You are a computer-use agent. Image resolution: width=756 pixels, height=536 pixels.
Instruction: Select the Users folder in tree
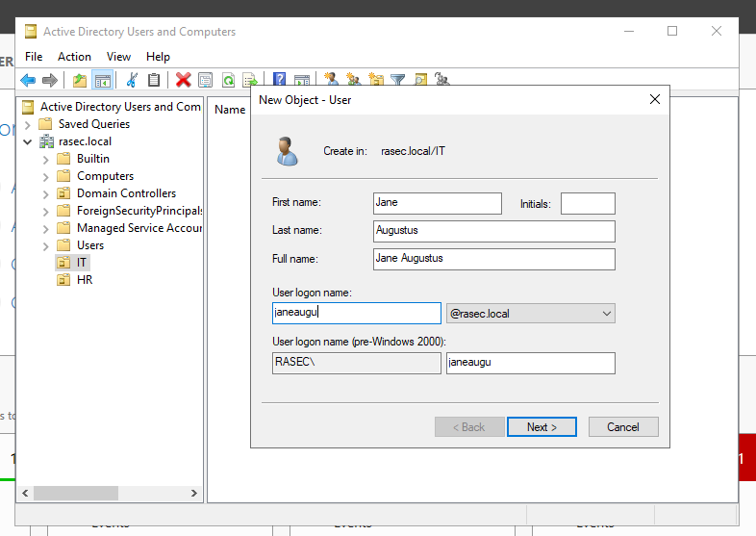tap(90, 245)
